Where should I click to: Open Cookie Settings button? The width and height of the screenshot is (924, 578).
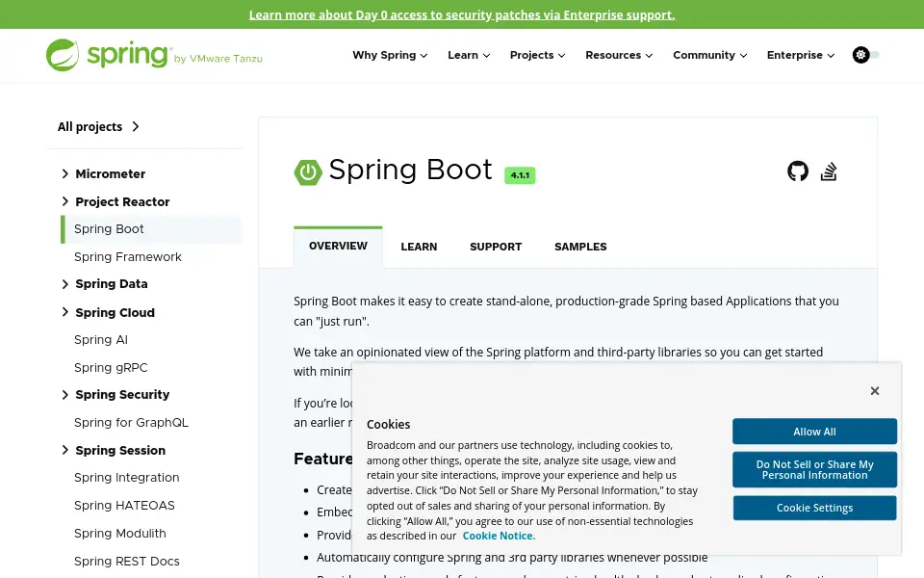click(814, 508)
